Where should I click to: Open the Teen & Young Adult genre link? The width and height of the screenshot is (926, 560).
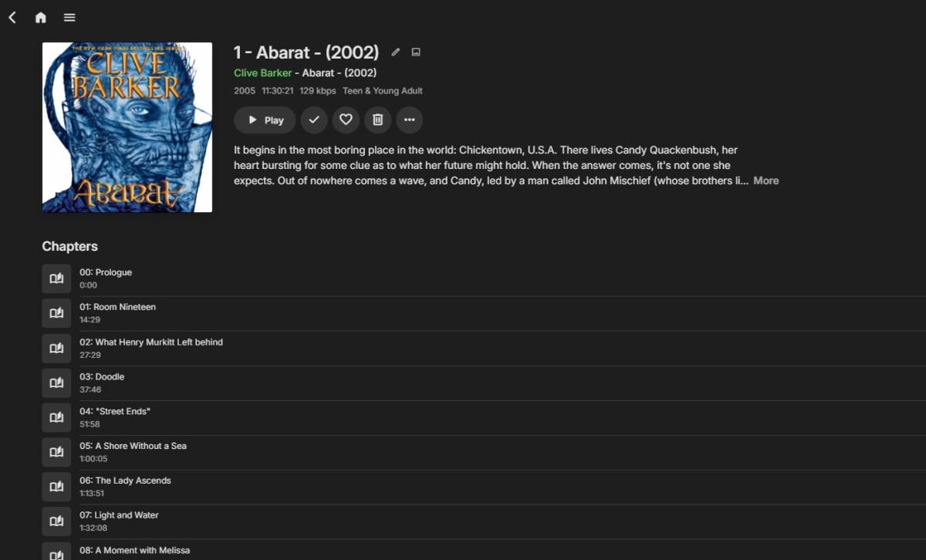point(383,90)
